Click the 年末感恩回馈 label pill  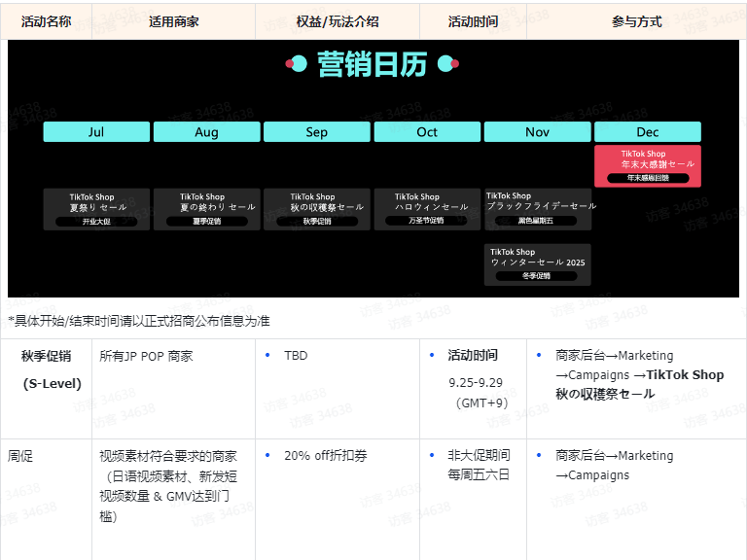pos(648,178)
